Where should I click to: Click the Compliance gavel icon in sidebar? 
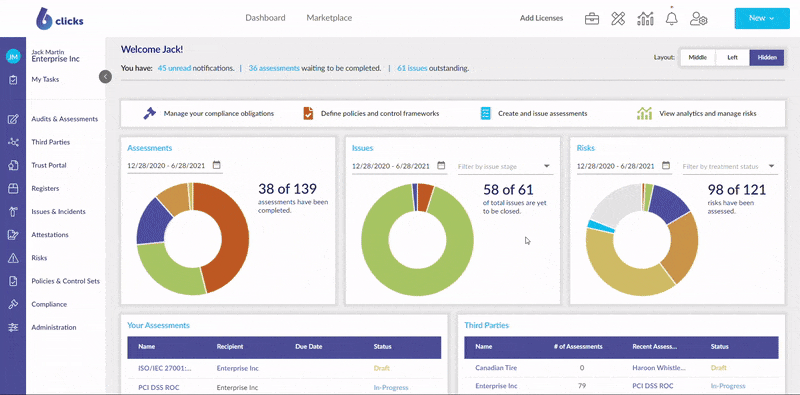(x=13, y=304)
